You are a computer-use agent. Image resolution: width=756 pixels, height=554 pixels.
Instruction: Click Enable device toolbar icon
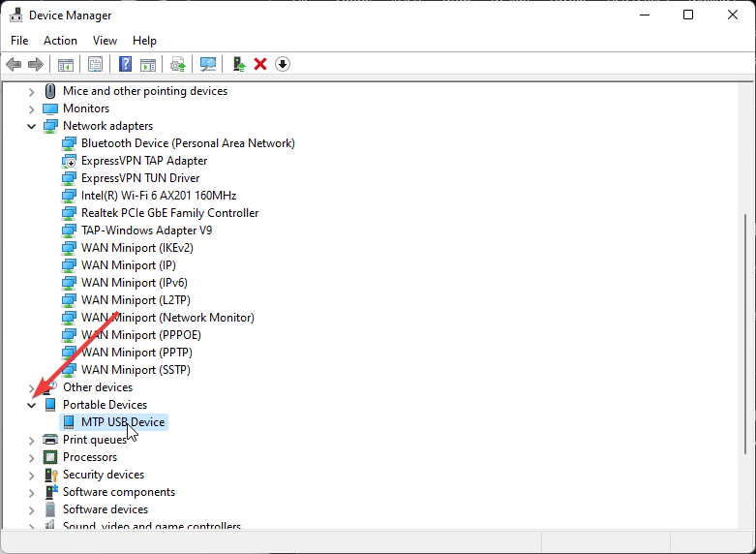(239, 64)
